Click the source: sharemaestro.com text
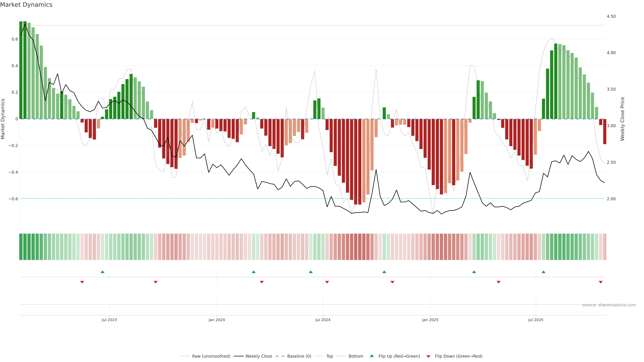 609,305
